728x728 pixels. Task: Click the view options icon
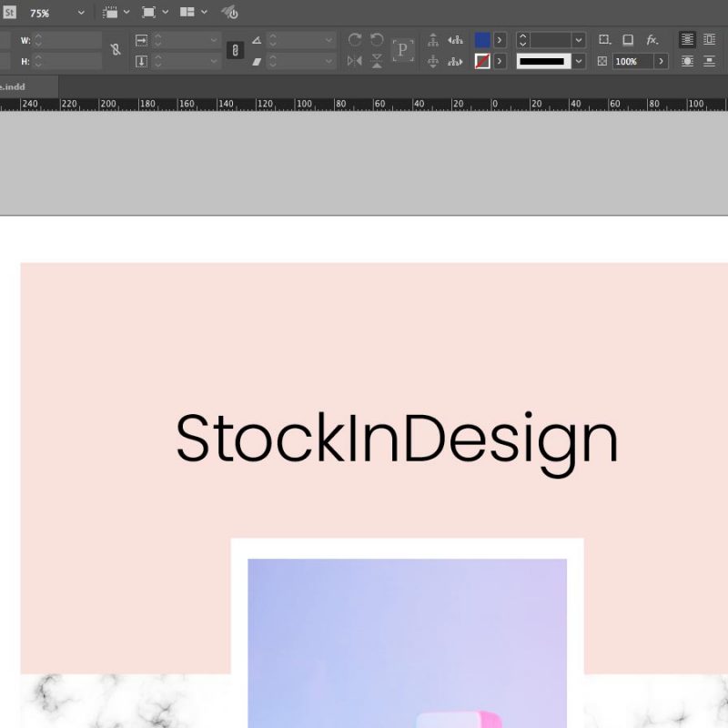coord(110,13)
